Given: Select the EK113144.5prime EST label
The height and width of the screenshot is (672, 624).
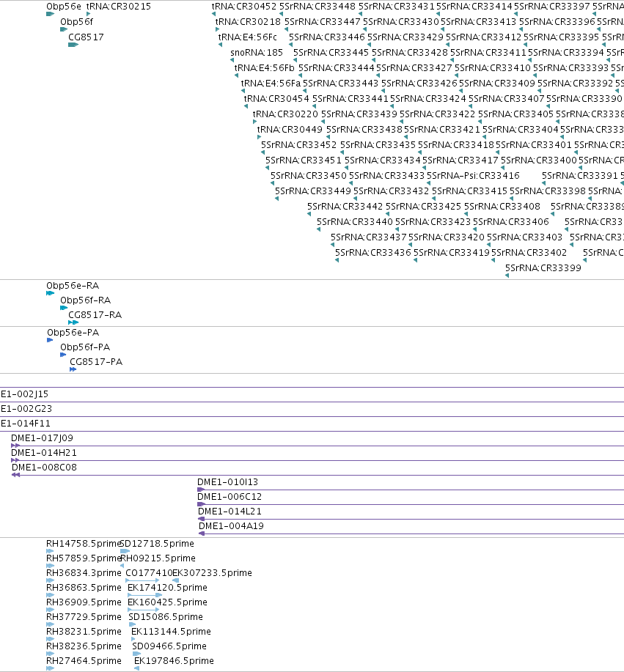Looking at the screenshot, I should point(171,632).
